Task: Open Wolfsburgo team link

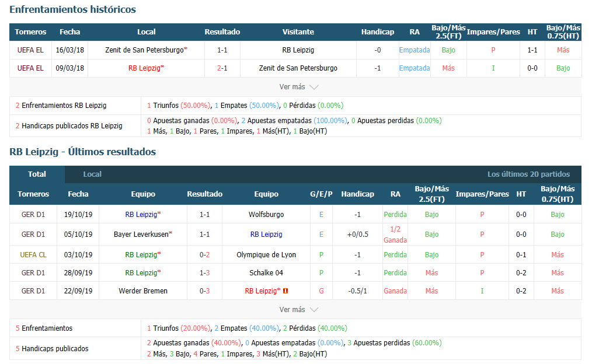Action: (x=266, y=215)
